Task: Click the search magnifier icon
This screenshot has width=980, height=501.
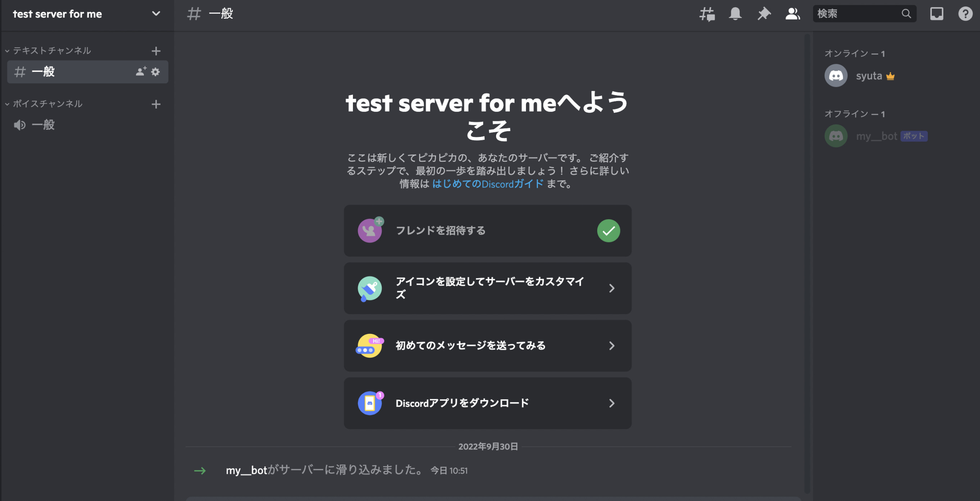Action: pos(906,14)
